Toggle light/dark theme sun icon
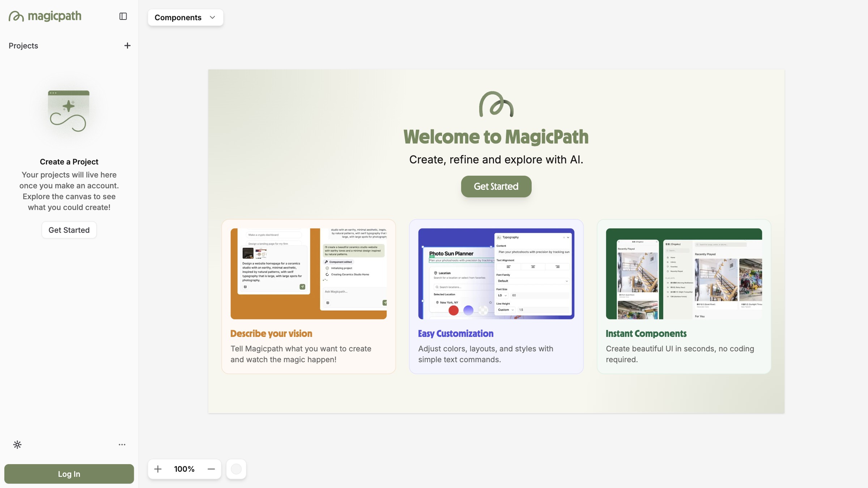 17,445
